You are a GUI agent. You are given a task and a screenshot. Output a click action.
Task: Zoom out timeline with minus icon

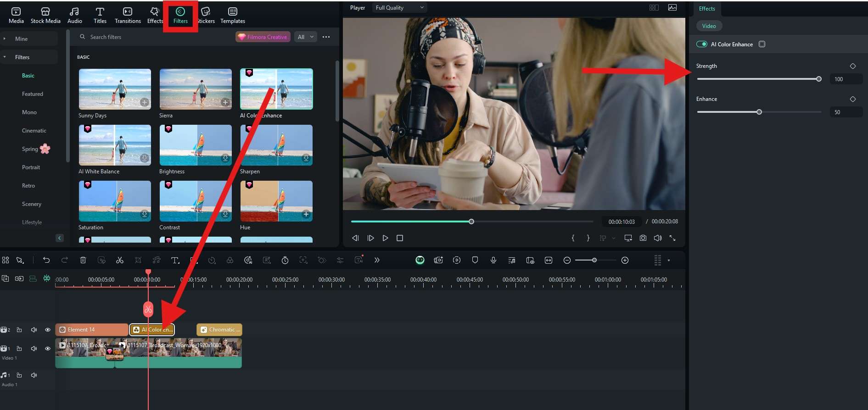tap(567, 260)
